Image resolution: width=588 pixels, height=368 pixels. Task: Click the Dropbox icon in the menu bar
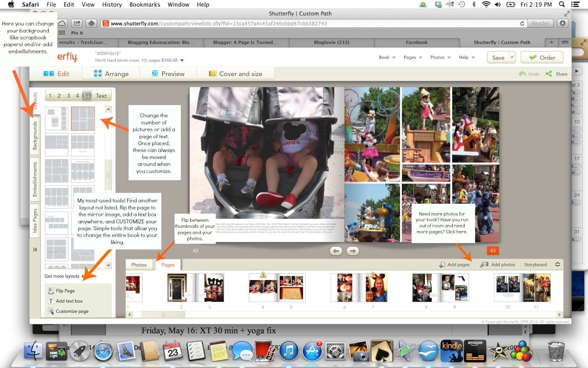coord(438,4)
